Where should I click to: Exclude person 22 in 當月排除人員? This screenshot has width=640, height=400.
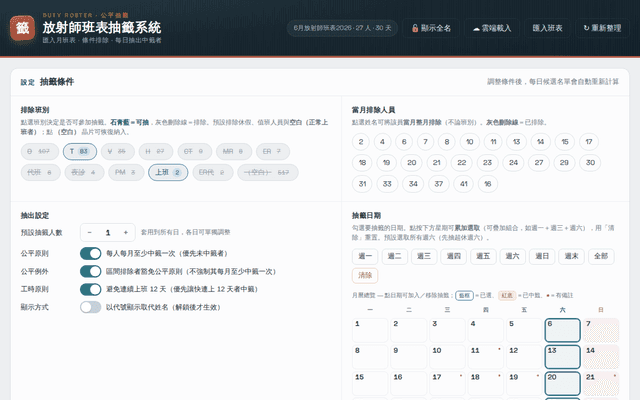462,162
